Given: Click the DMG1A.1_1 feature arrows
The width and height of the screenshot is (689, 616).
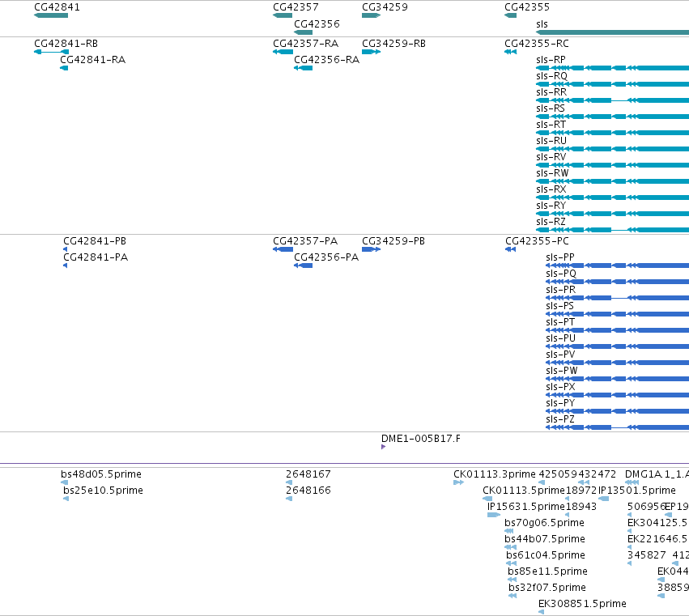Looking at the screenshot, I should 632,483.
